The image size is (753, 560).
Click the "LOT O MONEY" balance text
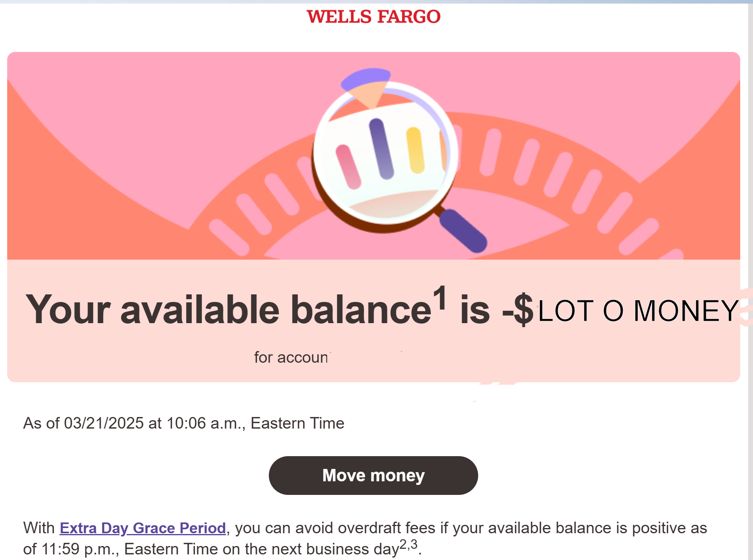point(638,311)
